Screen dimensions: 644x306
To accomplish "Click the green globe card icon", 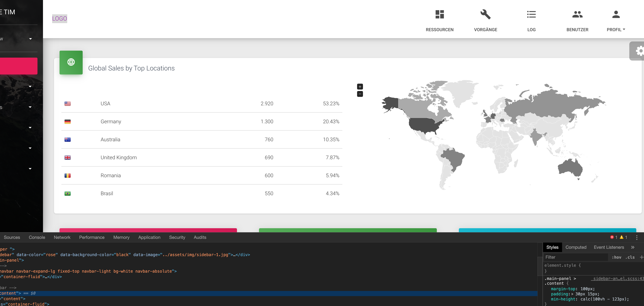I will coord(71,62).
